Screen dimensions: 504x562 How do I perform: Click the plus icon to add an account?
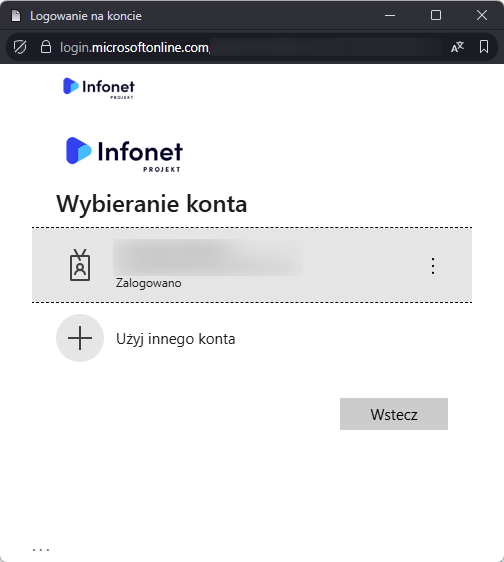pos(80,338)
